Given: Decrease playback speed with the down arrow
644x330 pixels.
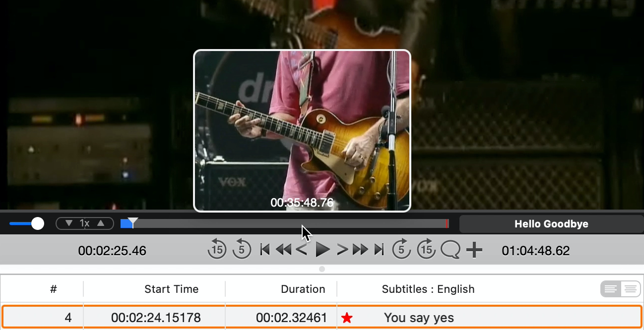Looking at the screenshot, I should [x=69, y=223].
